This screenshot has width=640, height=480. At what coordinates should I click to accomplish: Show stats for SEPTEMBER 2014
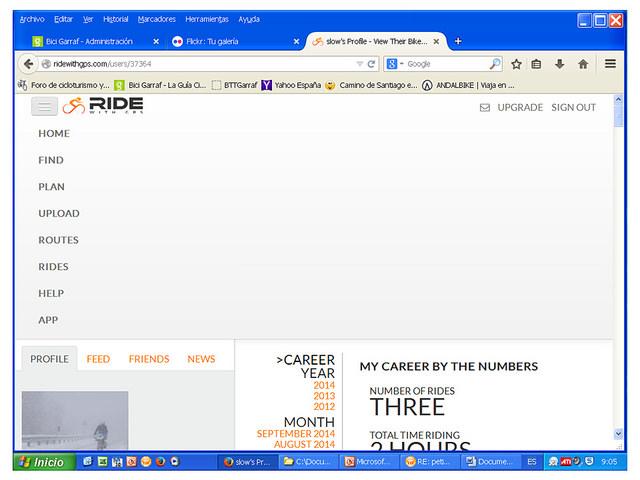click(296, 434)
